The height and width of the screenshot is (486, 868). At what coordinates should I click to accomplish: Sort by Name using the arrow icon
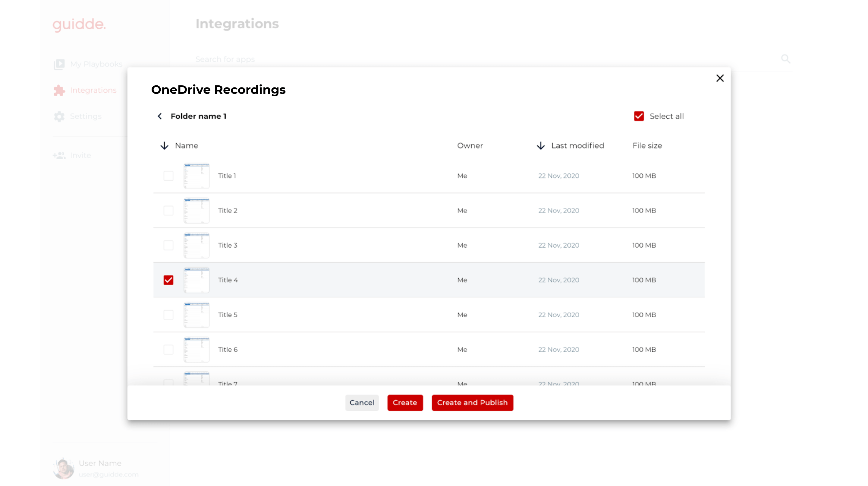[x=164, y=146]
